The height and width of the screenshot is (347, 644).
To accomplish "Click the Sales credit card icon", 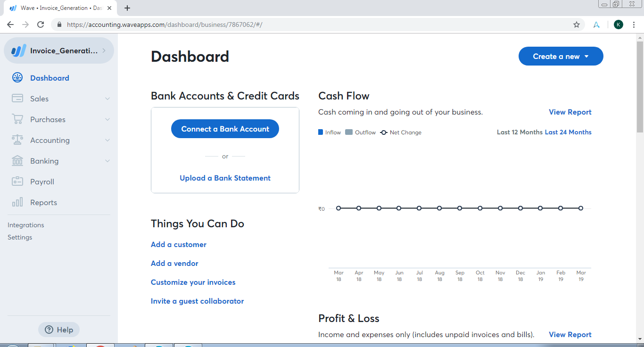I will (17, 99).
